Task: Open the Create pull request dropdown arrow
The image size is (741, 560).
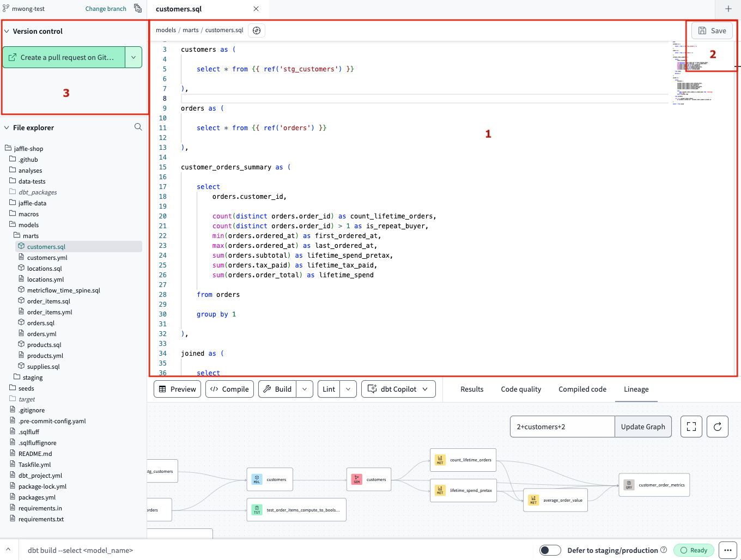Action: [133, 57]
